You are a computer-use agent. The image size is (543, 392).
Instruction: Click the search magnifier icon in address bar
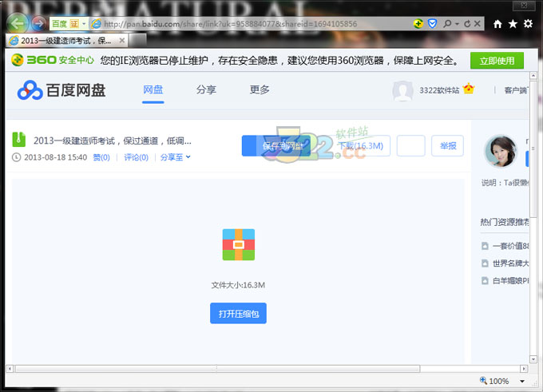point(447,23)
